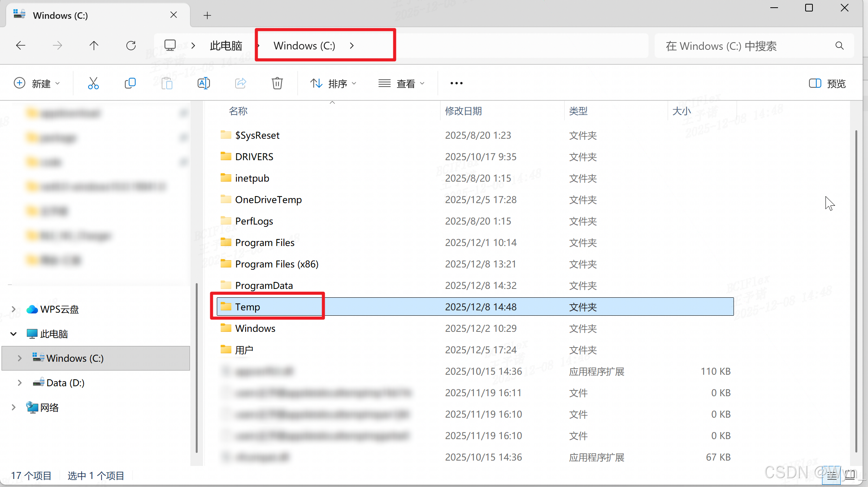Open the search magnifier in the search box
Image resolution: width=868 pixels, height=487 pixels.
pos(839,46)
